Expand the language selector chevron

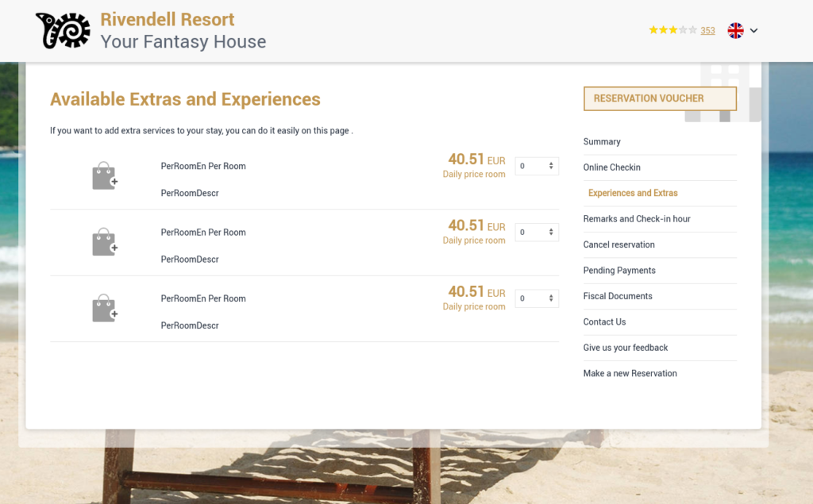(754, 31)
